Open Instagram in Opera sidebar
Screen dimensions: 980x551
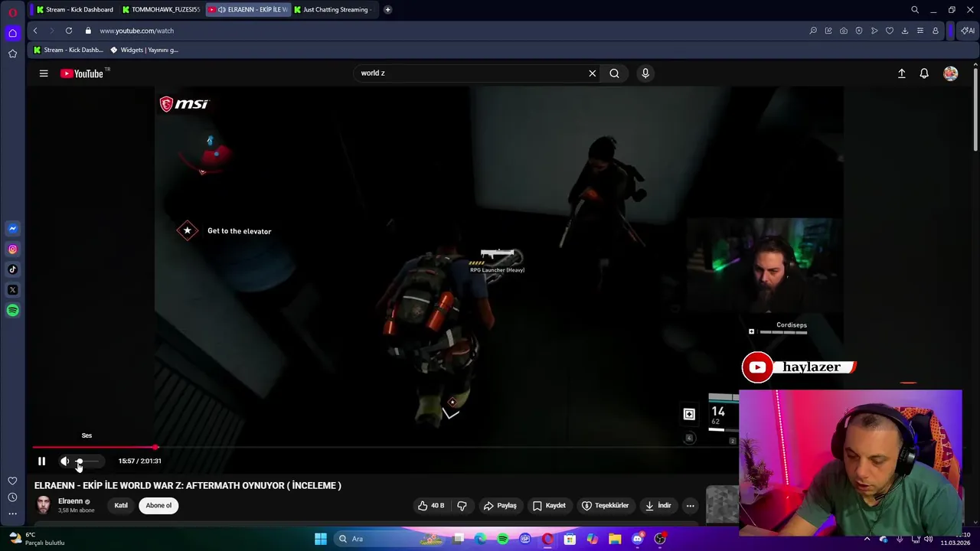coord(12,249)
